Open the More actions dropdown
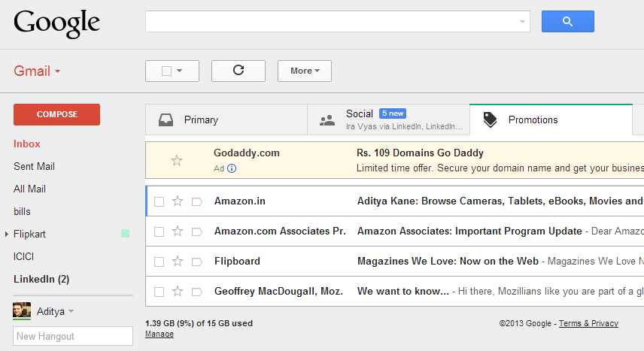The width and height of the screenshot is (644, 351). pos(305,71)
